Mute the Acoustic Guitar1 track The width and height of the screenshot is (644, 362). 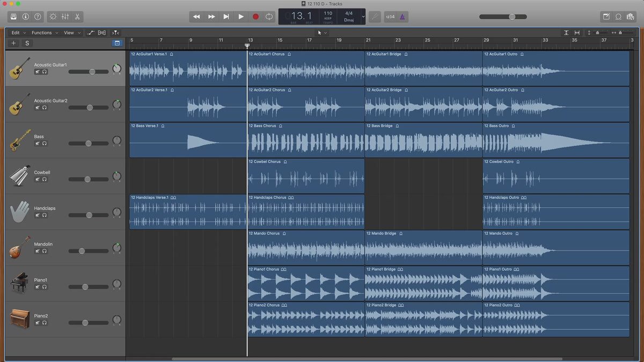[x=38, y=71]
